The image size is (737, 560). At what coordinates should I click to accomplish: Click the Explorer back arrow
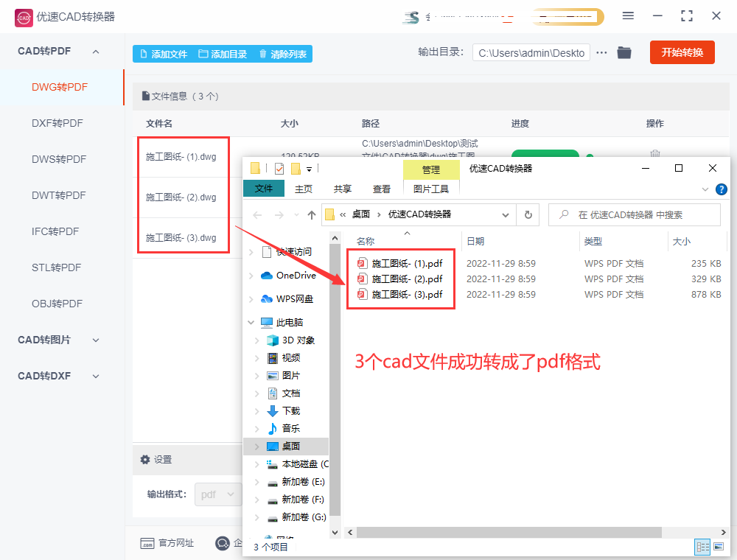257,215
